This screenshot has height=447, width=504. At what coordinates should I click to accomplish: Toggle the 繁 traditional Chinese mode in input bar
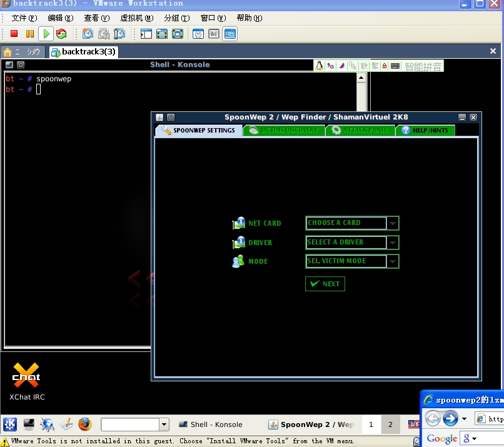375,66
